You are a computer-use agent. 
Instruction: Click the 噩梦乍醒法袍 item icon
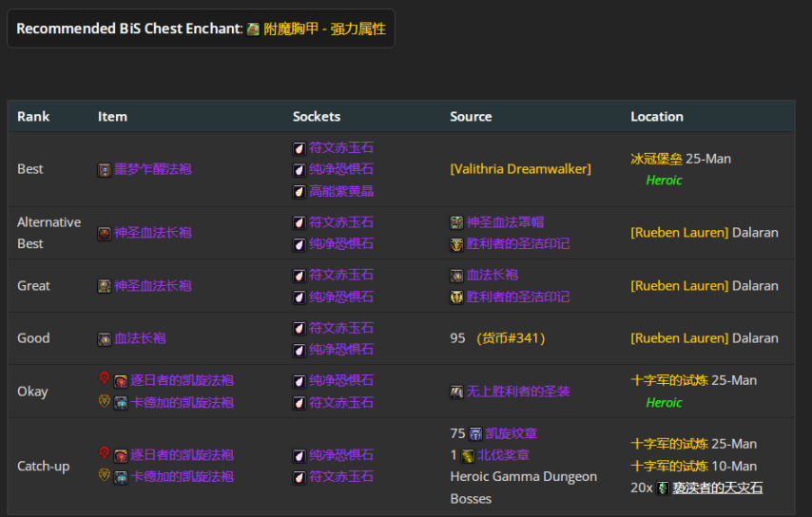[105, 170]
